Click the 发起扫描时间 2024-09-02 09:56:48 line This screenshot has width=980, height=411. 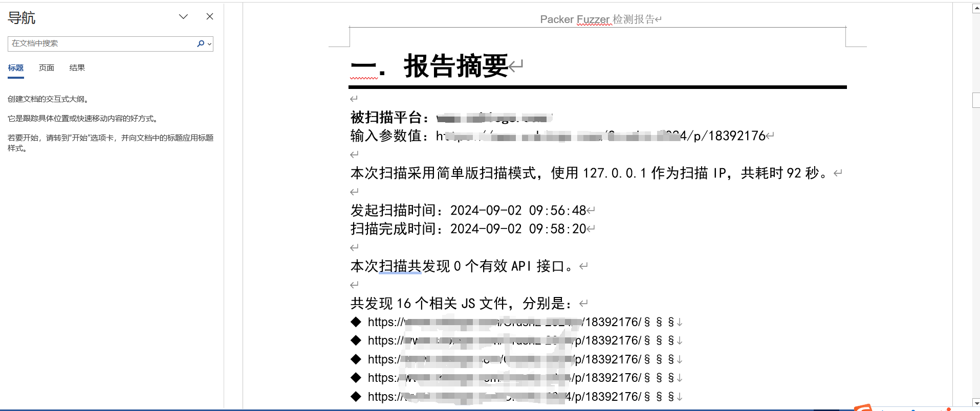pyautogui.click(x=468, y=211)
